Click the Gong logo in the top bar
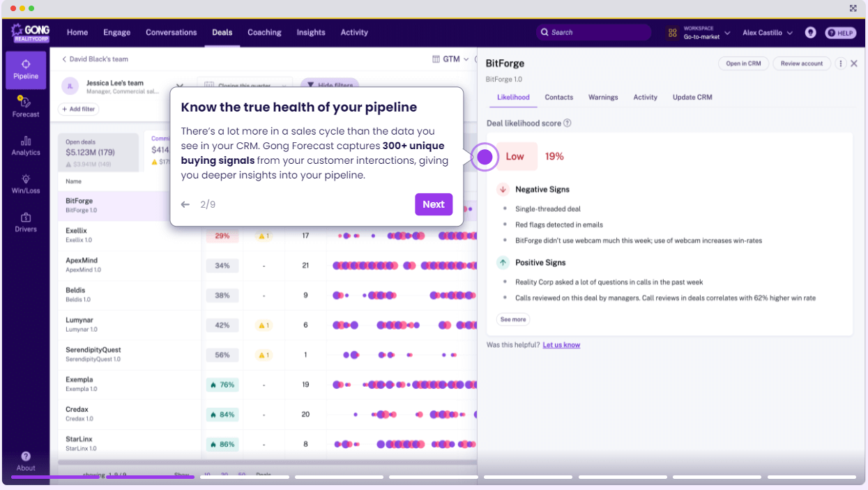The image size is (868, 490). [x=29, y=32]
